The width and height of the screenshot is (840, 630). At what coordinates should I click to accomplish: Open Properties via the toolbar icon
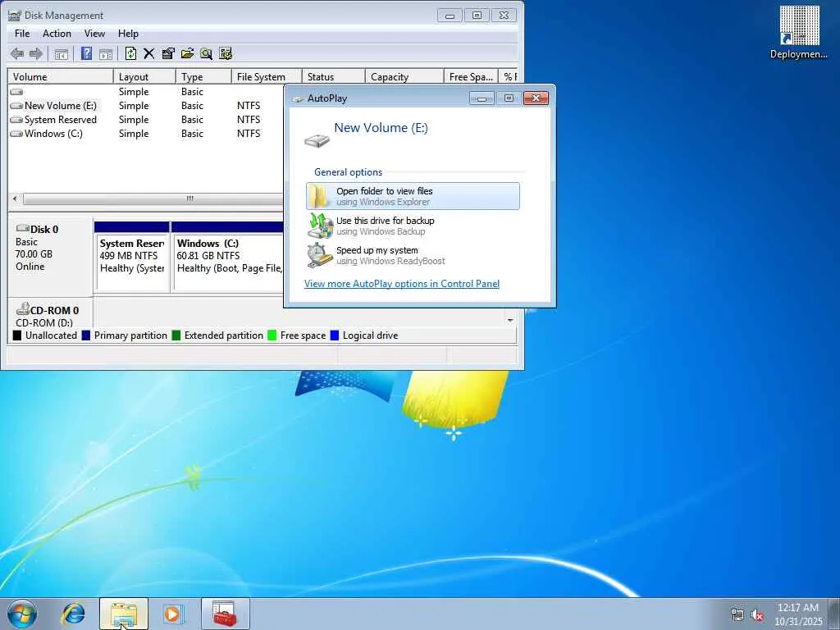coord(168,53)
